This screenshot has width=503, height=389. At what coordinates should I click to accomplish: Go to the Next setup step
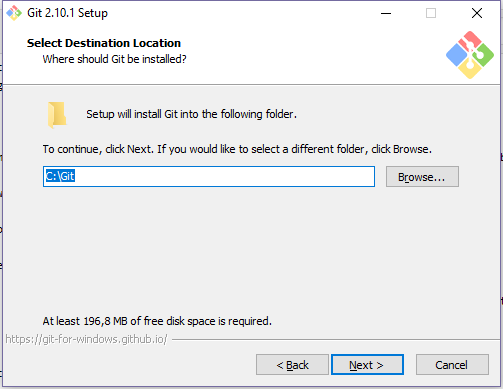[367, 365]
